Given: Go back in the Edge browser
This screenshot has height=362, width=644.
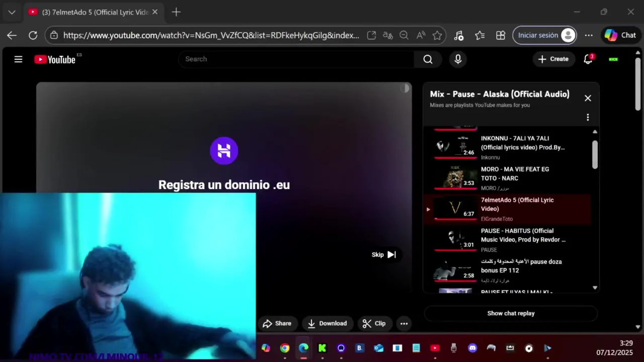Looking at the screenshot, I should [x=12, y=35].
